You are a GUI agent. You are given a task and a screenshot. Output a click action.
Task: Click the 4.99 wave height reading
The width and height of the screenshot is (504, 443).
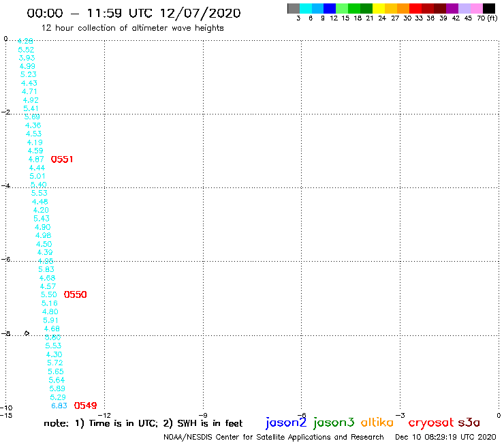[27, 66]
